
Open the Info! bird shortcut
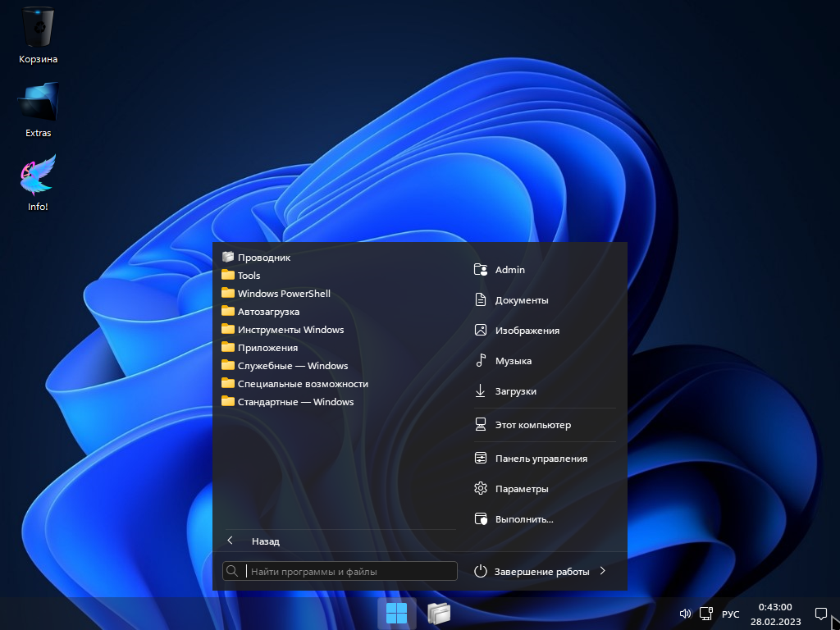38,183
